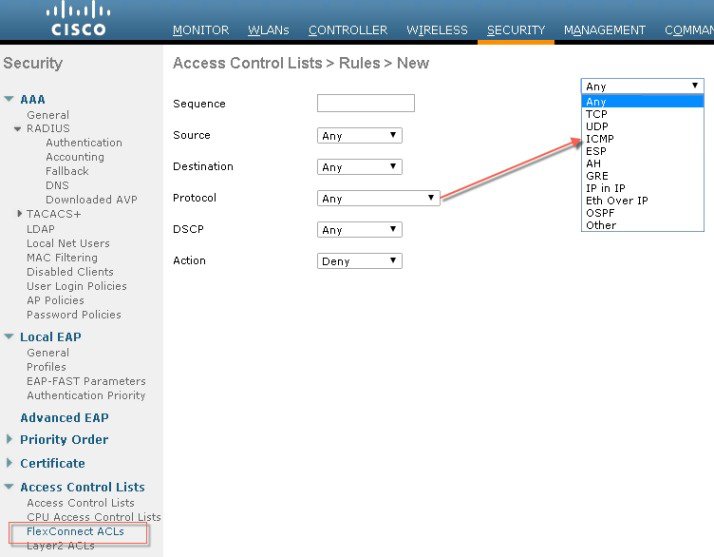Screen dimensions: 714x557
Task: Open the MANAGEMENT menu
Action: [605, 30]
